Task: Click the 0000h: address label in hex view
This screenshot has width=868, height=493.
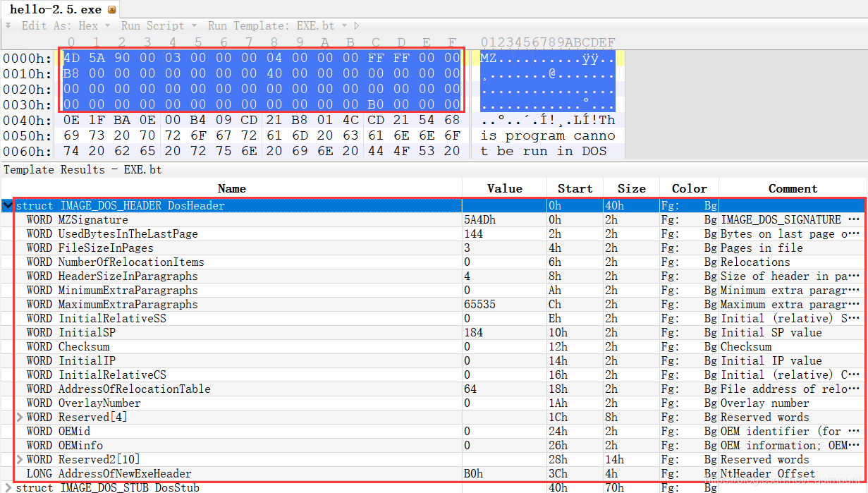Action: click(27, 59)
